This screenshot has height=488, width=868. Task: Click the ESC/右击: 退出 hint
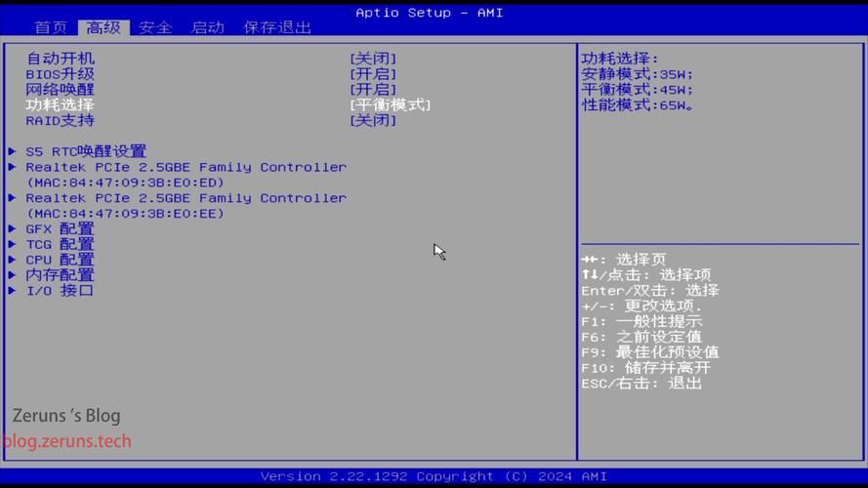641,384
